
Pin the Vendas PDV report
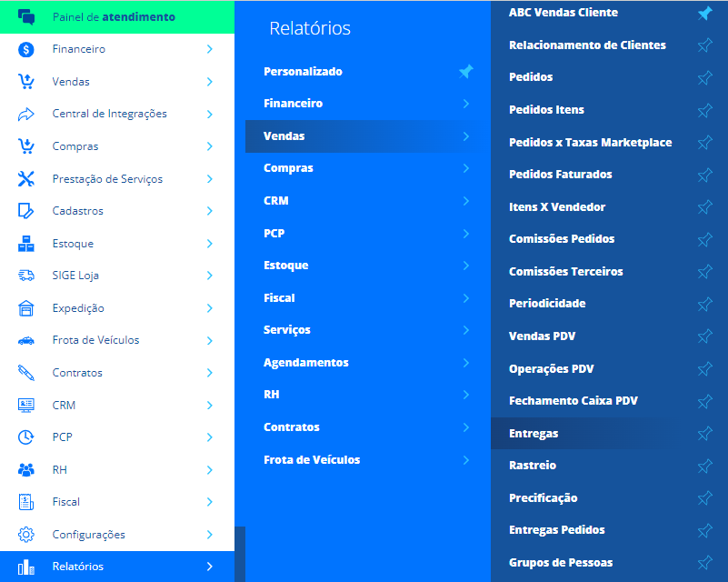click(x=704, y=336)
